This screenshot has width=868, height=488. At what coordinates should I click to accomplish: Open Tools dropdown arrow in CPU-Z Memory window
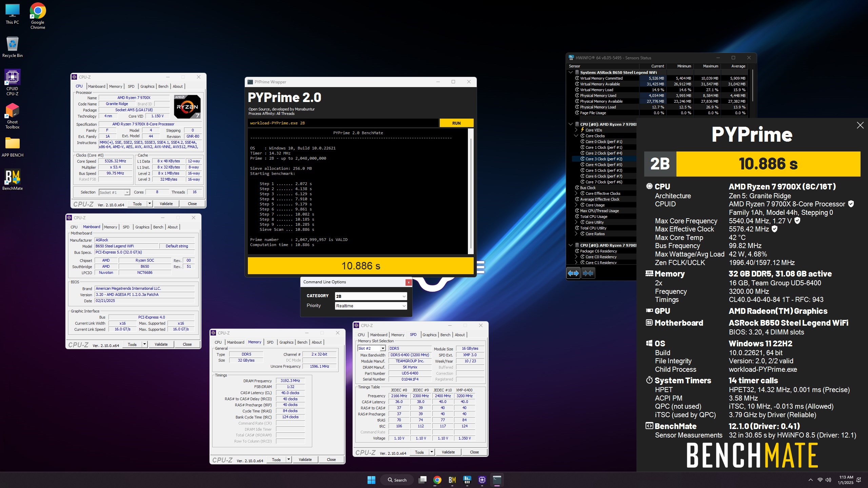click(x=289, y=460)
